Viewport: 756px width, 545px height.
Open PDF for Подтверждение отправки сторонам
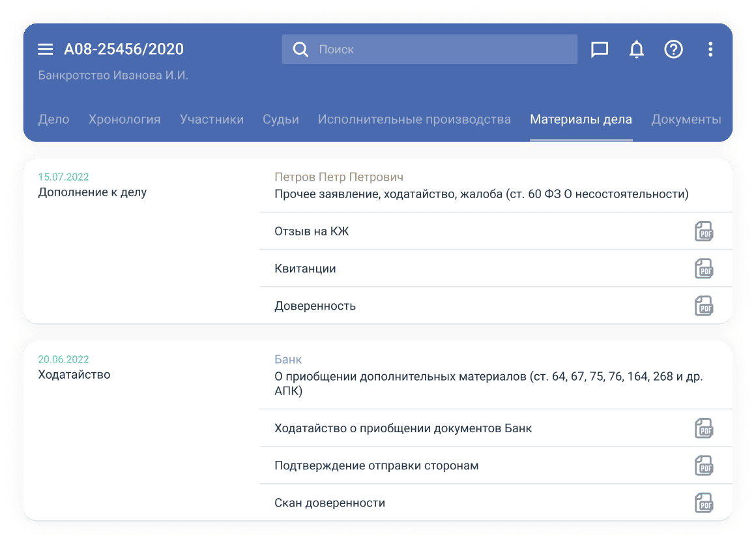tap(704, 465)
